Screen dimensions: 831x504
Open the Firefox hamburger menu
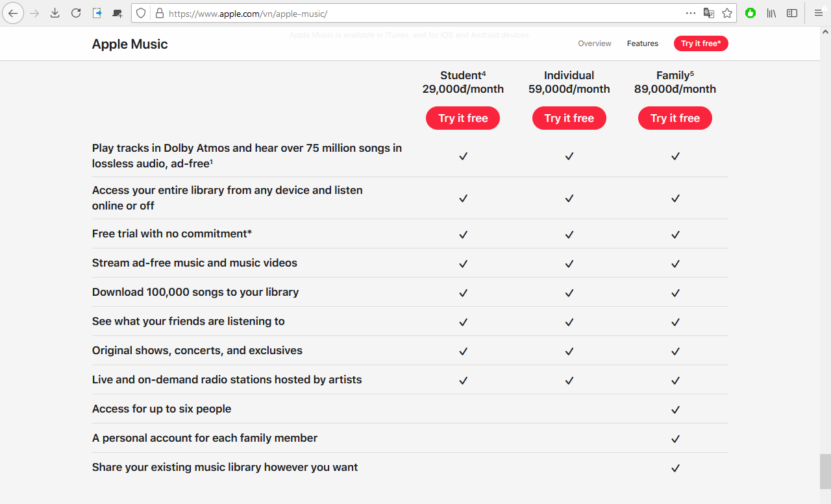pyautogui.click(x=818, y=13)
